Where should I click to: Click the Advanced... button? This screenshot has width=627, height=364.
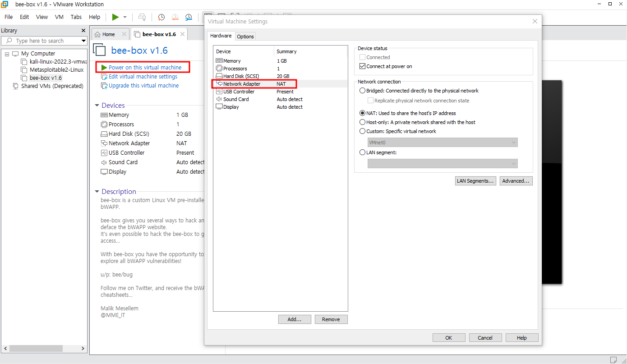[516, 181]
